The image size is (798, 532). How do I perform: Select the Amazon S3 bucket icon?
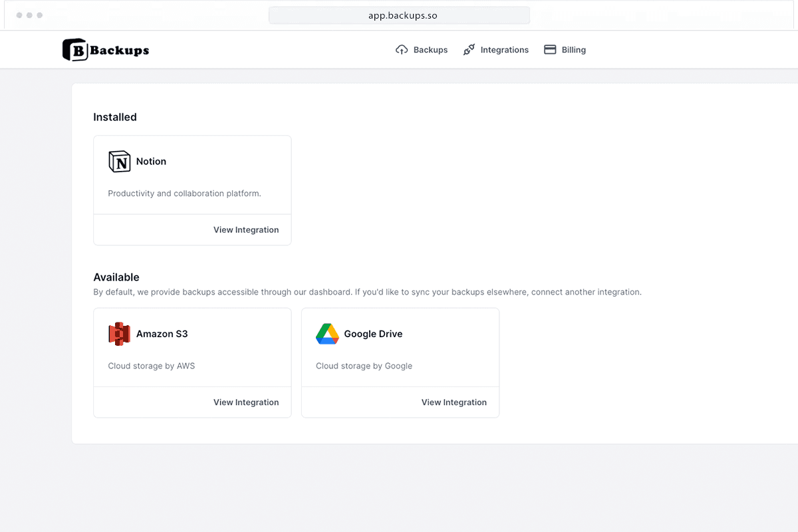[x=119, y=334]
